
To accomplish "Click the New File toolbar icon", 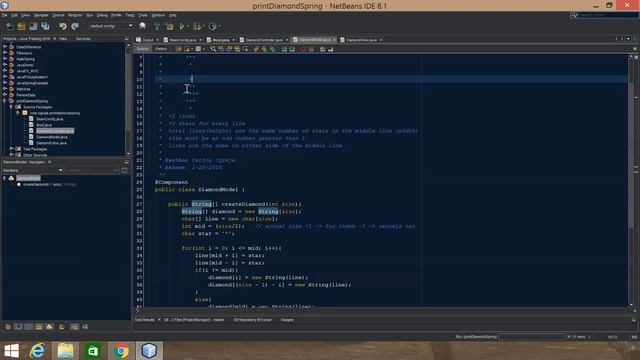I will pyautogui.click(x=9, y=27).
